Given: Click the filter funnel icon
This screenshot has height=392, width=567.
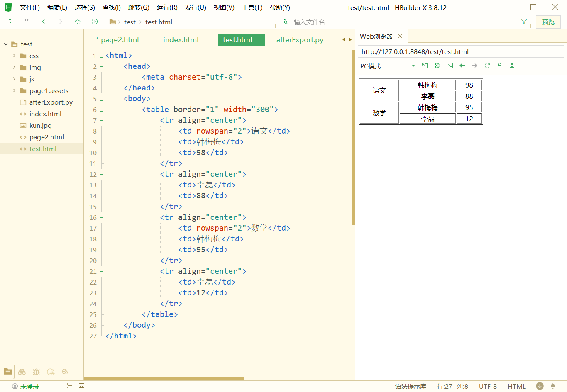Looking at the screenshot, I should [x=524, y=22].
